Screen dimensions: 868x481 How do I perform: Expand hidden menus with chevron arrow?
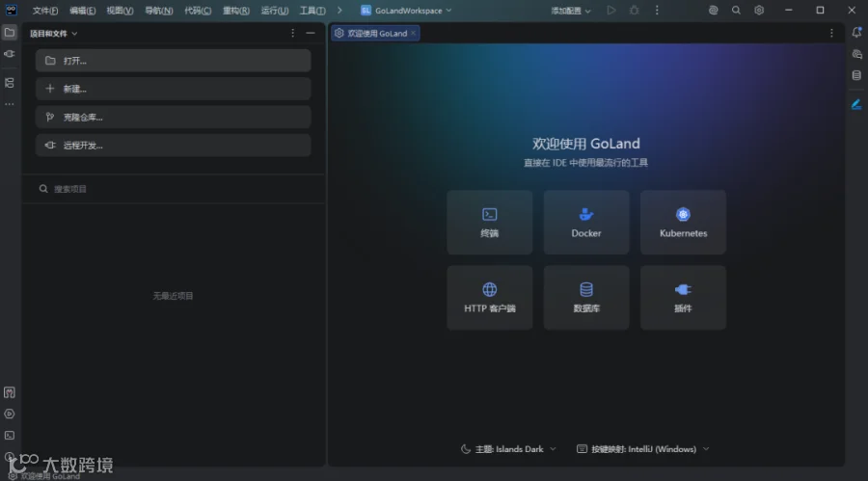pyautogui.click(x=339, y=11)
